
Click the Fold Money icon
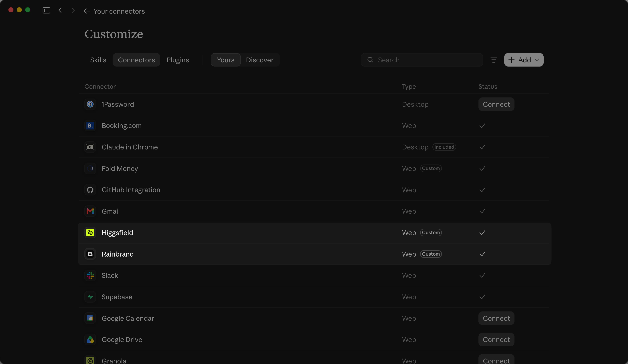(x=90, y=168)
